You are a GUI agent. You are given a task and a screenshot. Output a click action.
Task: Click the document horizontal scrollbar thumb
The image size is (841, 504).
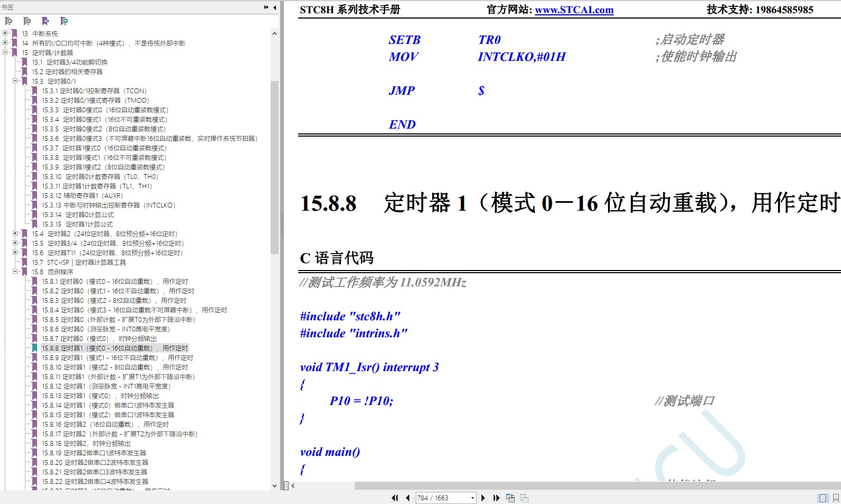(597, 485)
